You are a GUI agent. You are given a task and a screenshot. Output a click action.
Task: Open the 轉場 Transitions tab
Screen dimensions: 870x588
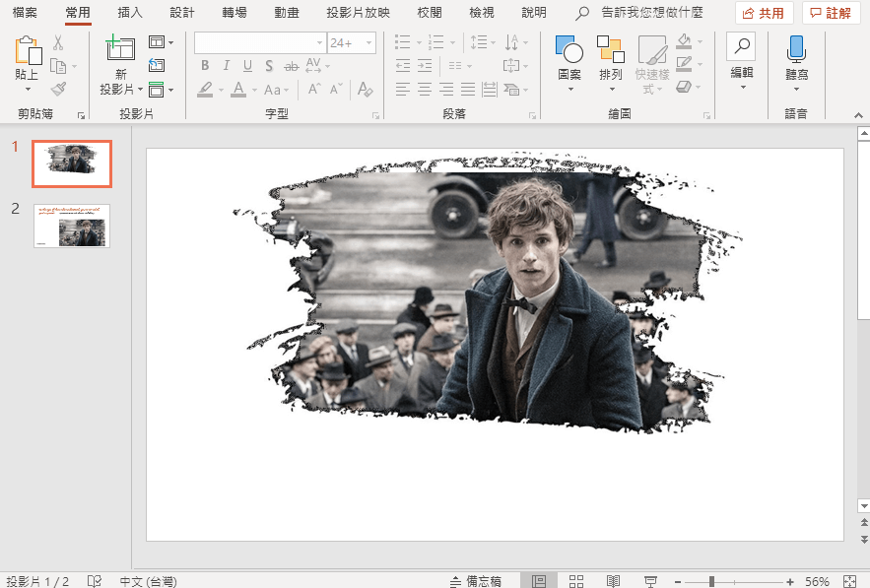point(234,13)
